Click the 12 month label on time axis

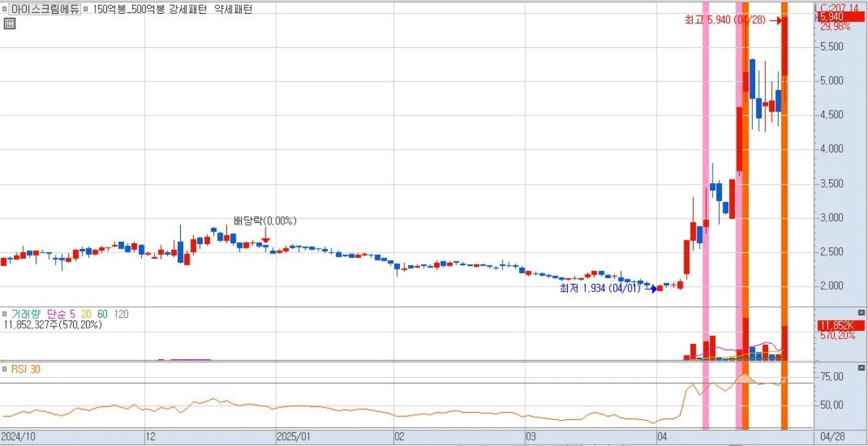(x=151, y=437)
